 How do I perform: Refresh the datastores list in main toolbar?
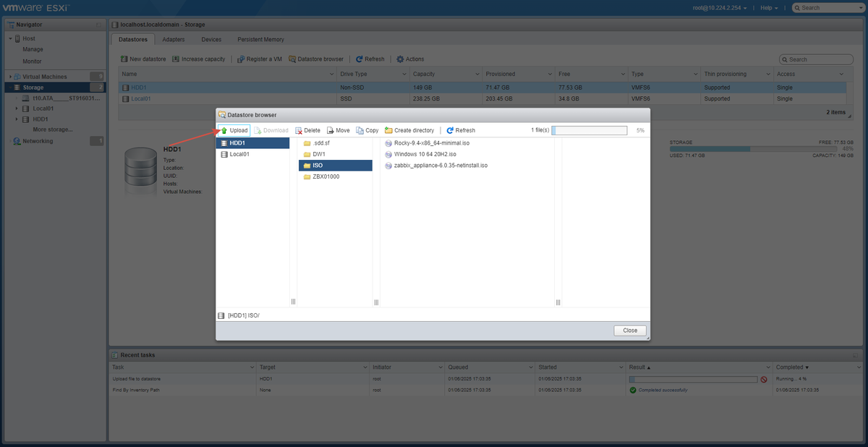coord(370,59)
